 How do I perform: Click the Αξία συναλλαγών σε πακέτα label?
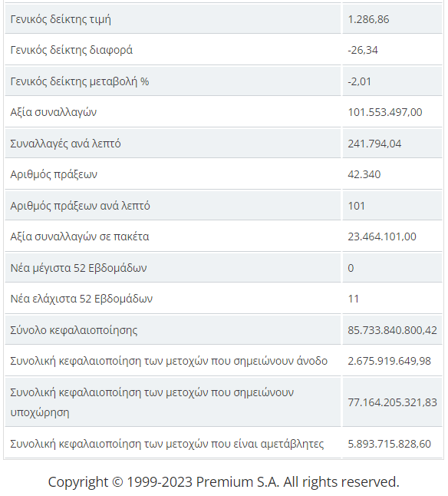(x=80, y=236)
